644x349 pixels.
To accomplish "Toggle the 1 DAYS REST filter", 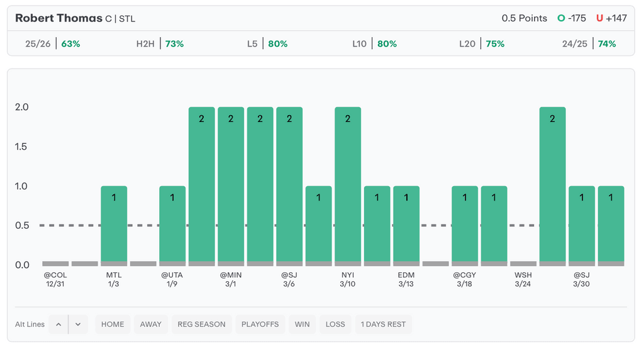I will [383, 324].
